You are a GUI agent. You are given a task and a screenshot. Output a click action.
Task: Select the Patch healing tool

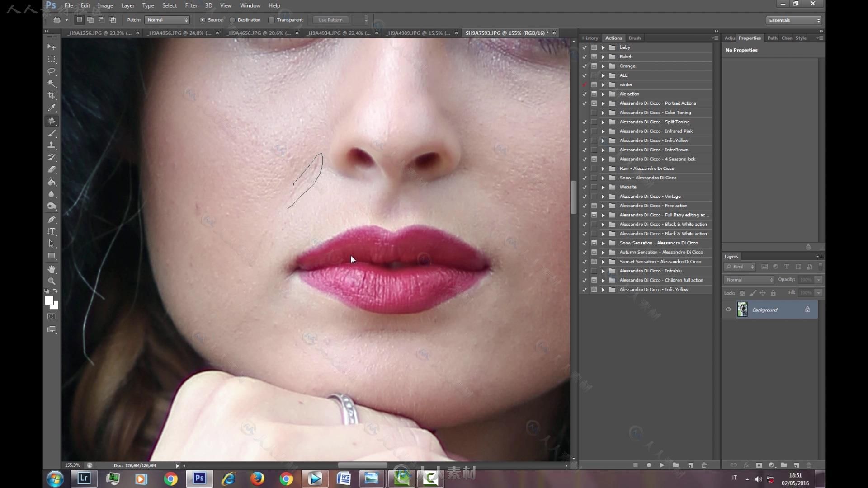coord(52,121)
